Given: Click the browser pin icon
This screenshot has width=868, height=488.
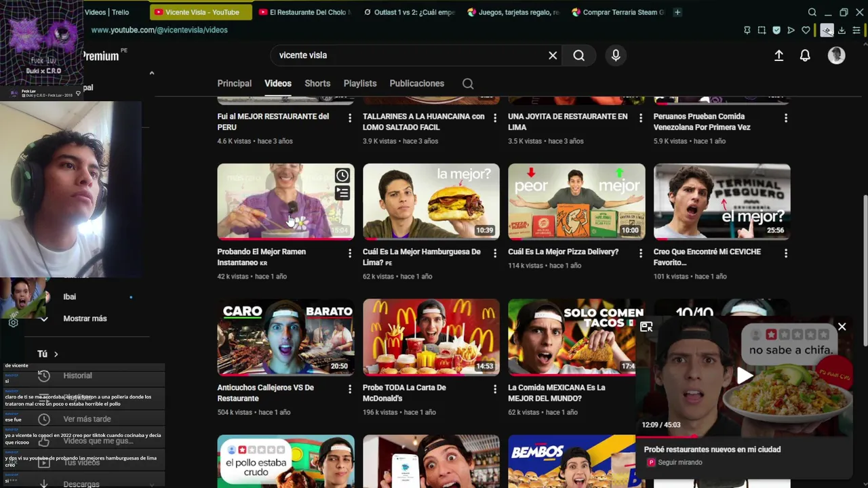Looking at the screenshot, I should (x=747, y=30).
